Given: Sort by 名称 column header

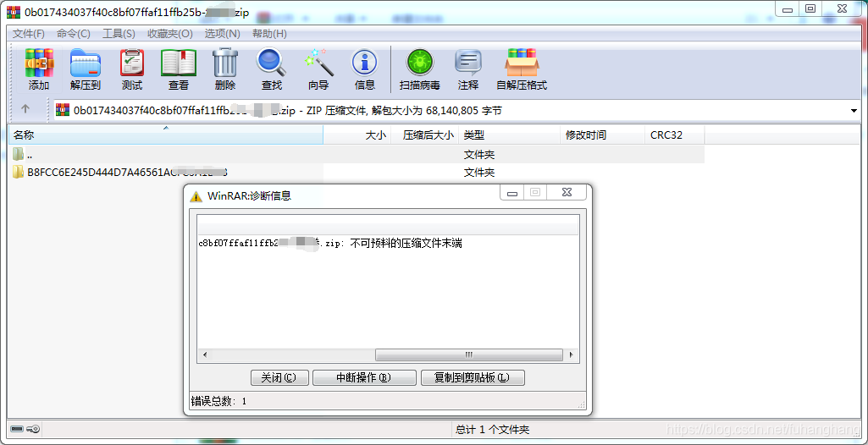Looking at the screenshot, I should pos(166,135).
